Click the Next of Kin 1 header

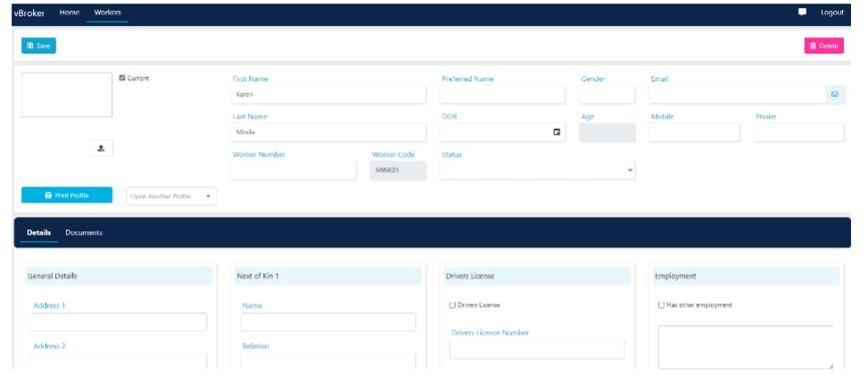click(x=328, y=276)
